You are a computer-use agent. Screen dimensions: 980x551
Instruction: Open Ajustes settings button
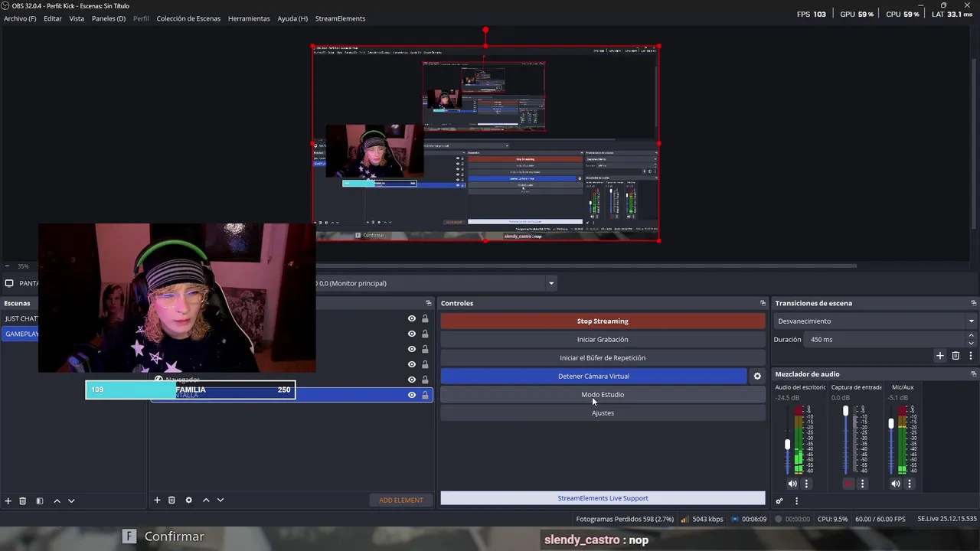tap(603, 412)
